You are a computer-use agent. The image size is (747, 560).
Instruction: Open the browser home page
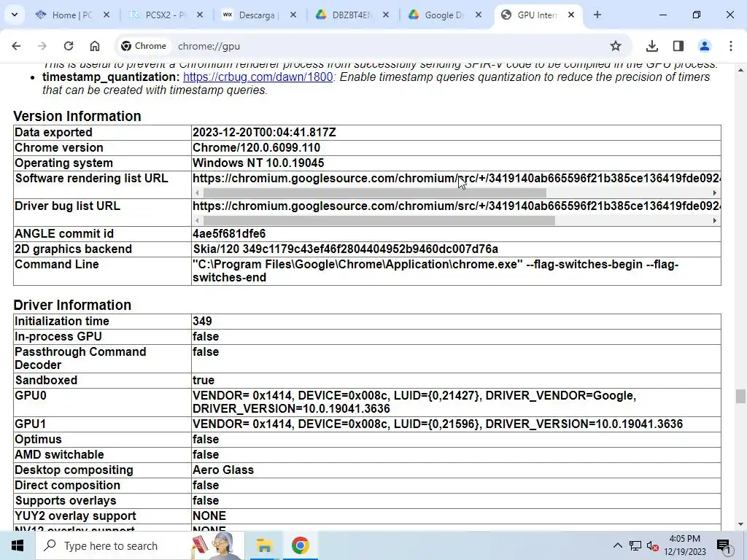pos(95,46)
